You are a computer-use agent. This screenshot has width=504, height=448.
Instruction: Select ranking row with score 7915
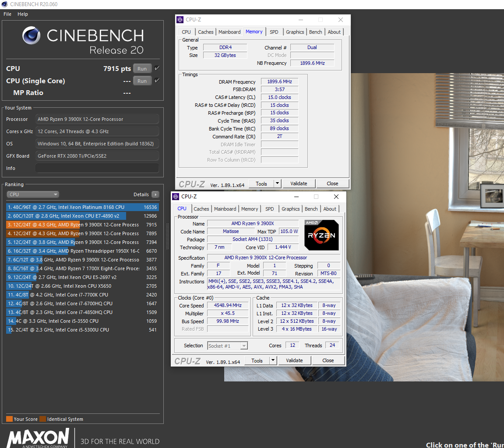click(x=82, y=225)
